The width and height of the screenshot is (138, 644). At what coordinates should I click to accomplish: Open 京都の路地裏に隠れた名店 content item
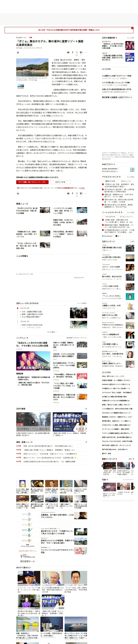[x=118, y=248]
